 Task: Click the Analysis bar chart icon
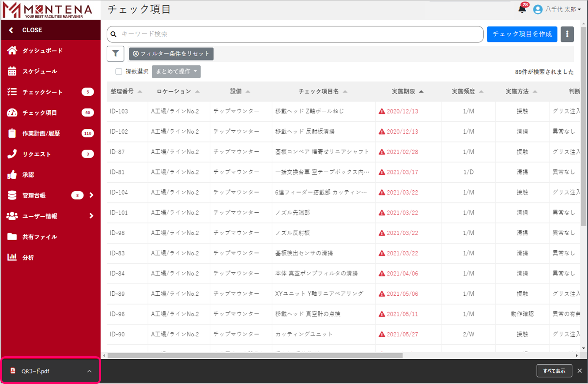pyautogui.click(x=12, y=257)
